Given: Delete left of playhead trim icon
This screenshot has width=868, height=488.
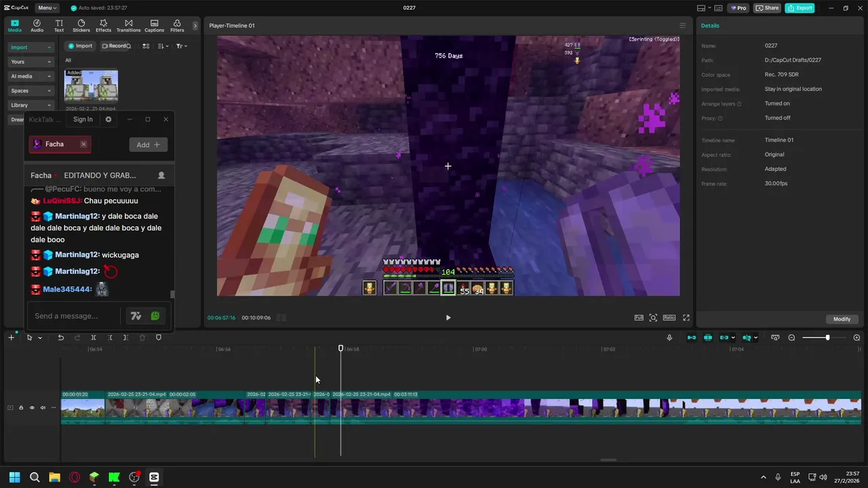Looking at the screenshot, I should (110, 338).
